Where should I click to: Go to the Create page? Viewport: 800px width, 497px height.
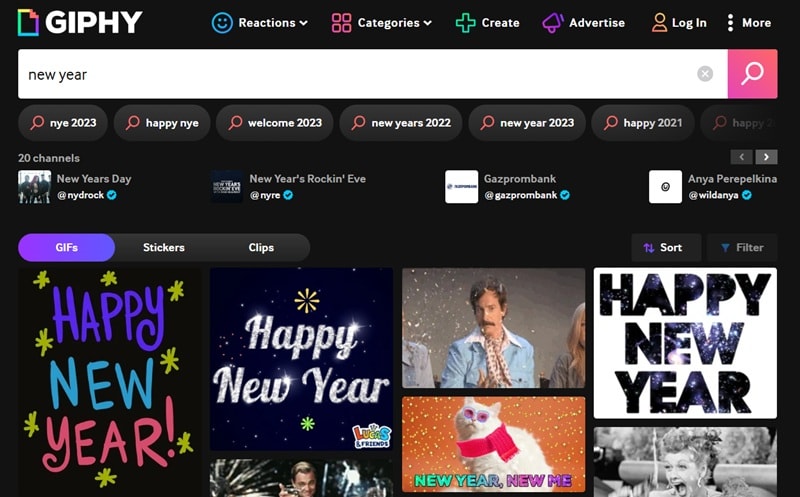pos(487,23)
